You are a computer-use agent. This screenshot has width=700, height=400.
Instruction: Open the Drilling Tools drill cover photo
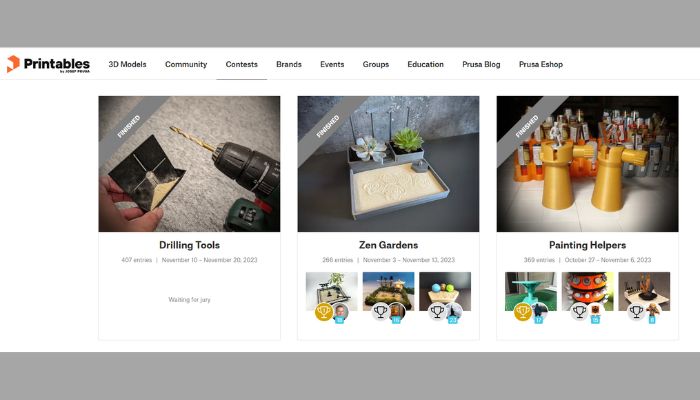189,164
